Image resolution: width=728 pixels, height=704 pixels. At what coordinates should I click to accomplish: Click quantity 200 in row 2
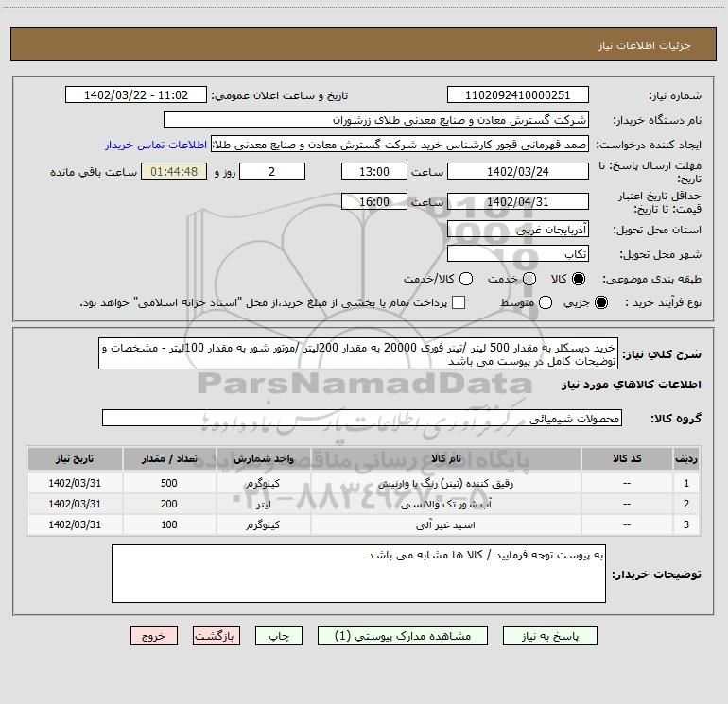pyautogui.click(x=169, y=504)
